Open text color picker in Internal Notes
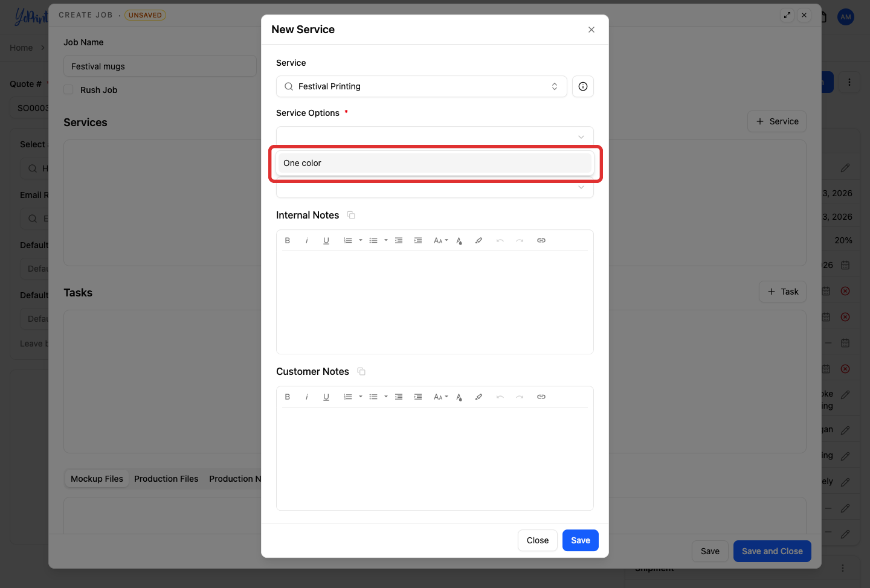The image size is (870, 588). click(459, 240)
